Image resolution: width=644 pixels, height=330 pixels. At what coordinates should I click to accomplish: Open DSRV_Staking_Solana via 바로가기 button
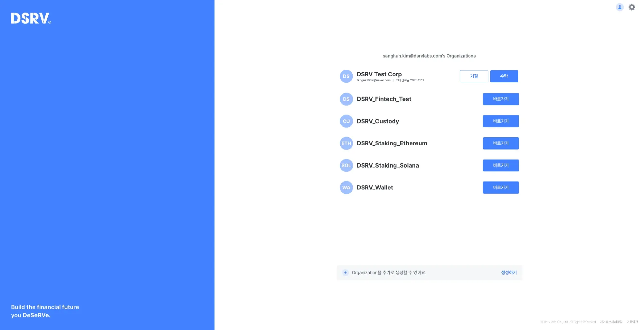click(501, 165)
